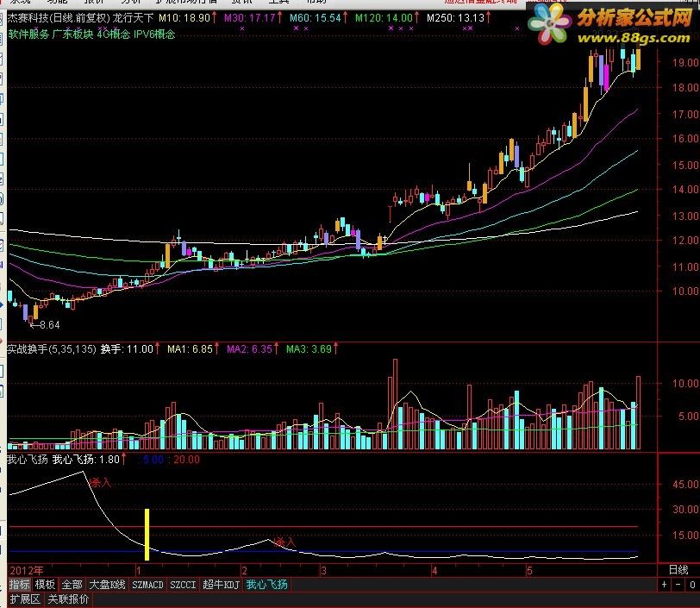The height and width of the screenshot is (608, 700).
Task: Click the 实战换手(5,35,135) indicator title
Action: pos(52,349)
